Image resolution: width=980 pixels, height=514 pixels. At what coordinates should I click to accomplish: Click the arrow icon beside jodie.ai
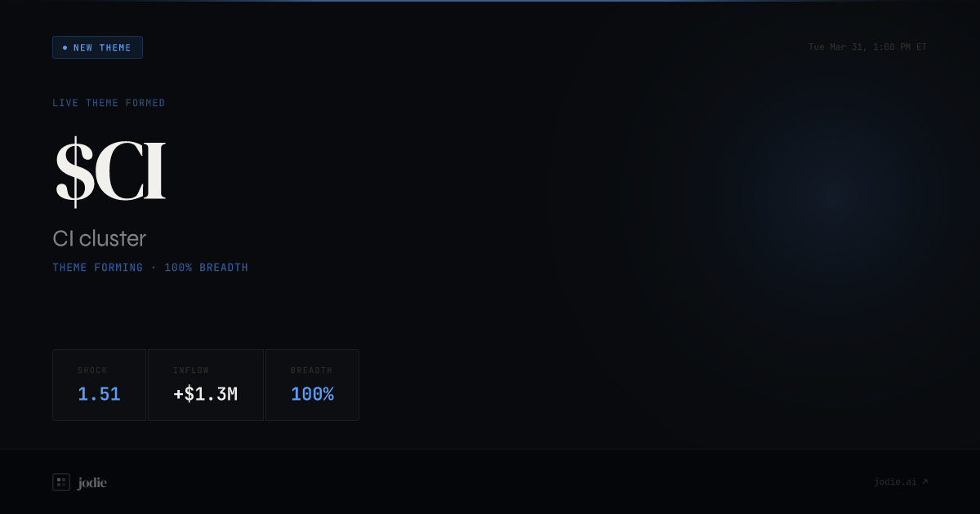click(924, 481)
